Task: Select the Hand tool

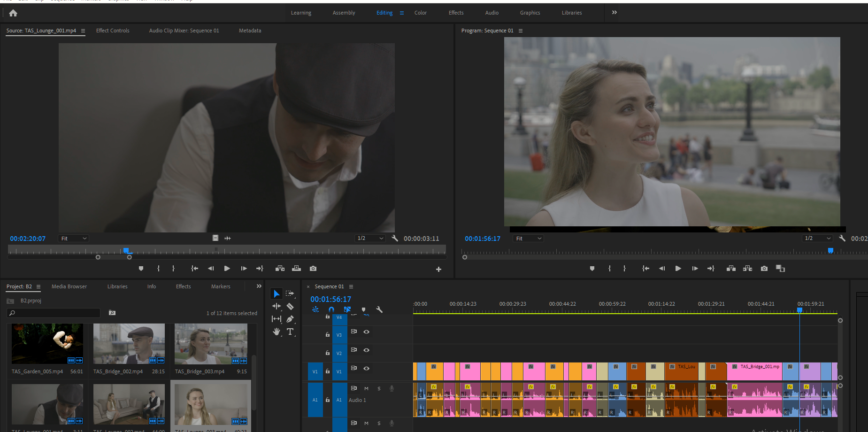Action: point(277,332)
